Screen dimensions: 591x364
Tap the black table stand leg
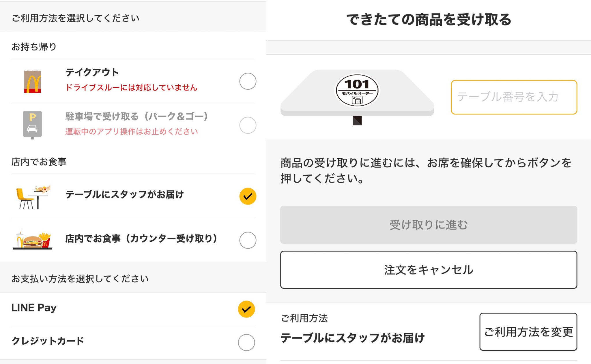click(x=357, y=121)
